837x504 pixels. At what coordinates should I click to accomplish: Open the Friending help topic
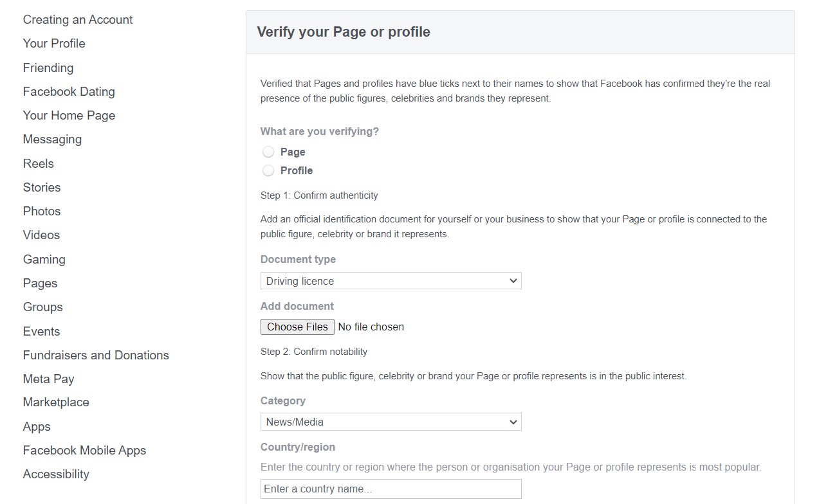(48, 67)
